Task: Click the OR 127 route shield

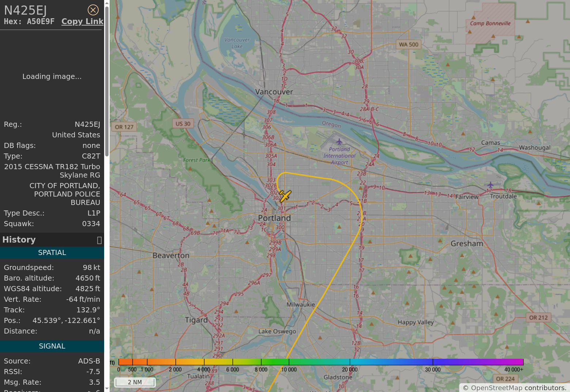Action: tap(124, 127)
